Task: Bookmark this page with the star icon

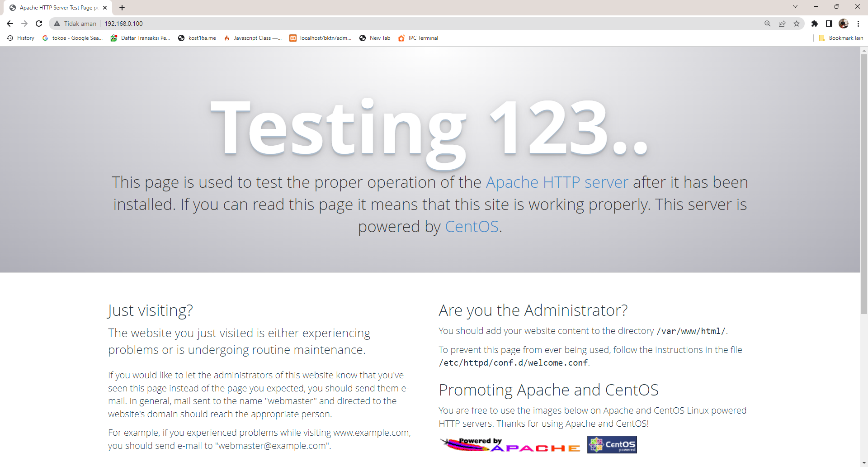Action: pos(797,24)
